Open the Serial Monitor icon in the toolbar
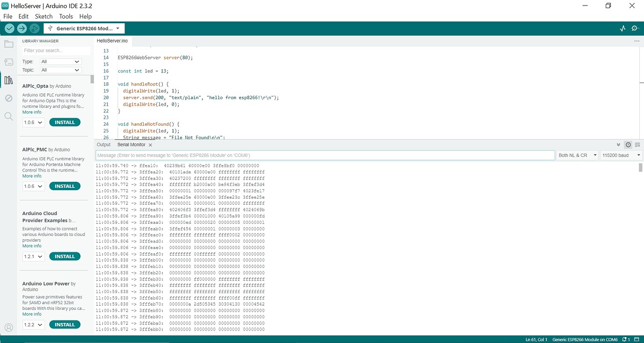The image size is (644, 343). pyautogui.click(x=635, y=28)
